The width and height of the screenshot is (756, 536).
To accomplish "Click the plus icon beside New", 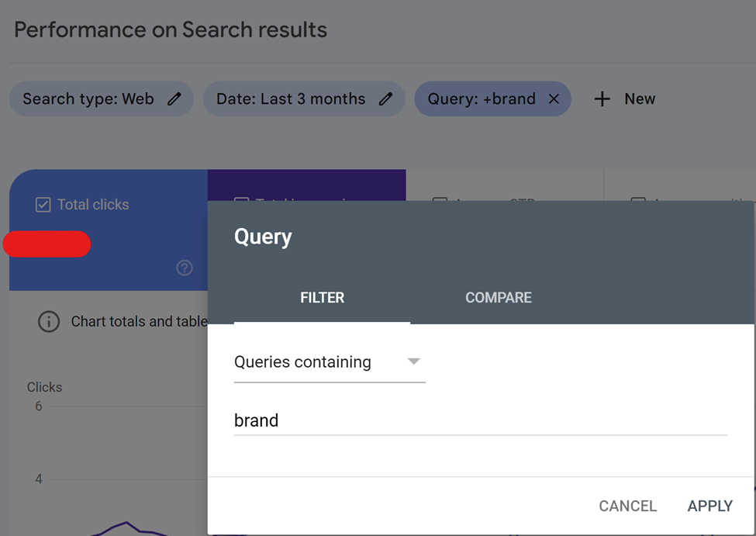I will pyautogui.click(x=602, y=99).
